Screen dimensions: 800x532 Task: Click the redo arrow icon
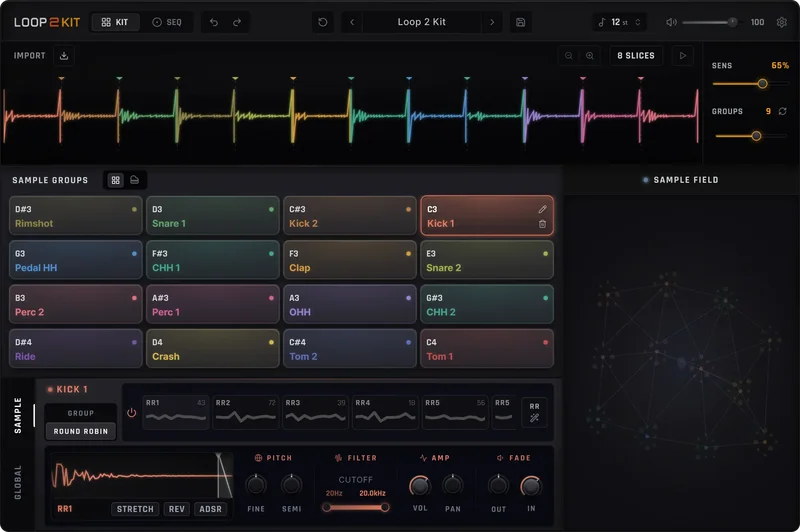(x=237, y=22)
